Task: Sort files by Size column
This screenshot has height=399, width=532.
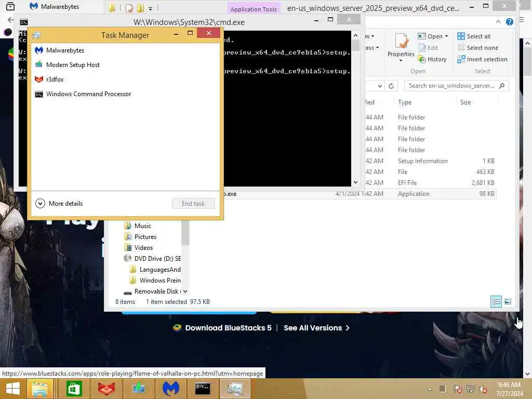Action: 465,102
